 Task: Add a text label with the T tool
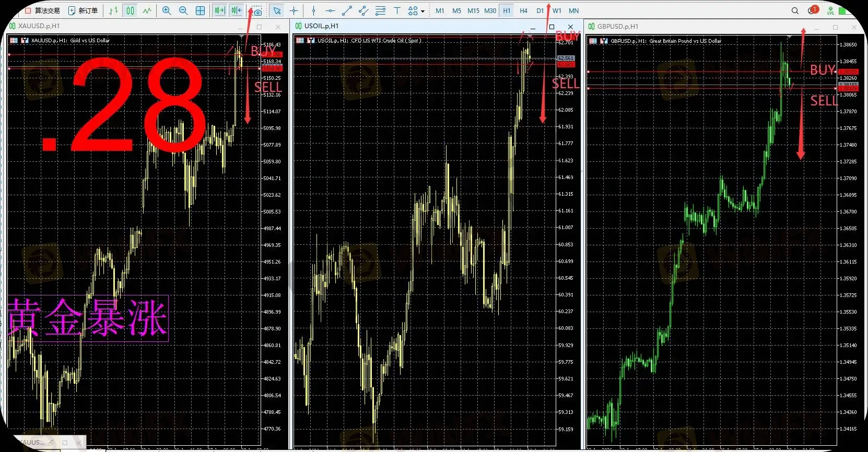(397, 10)
